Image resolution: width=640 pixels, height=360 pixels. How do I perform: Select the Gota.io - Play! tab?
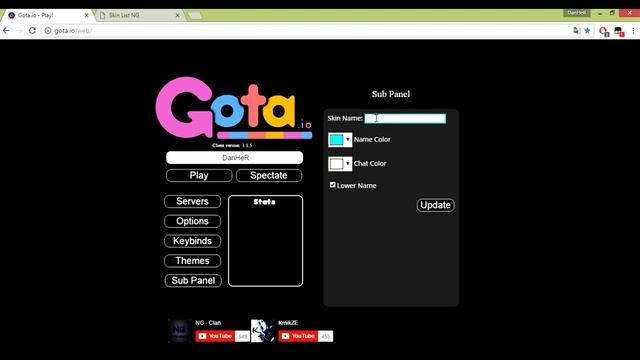tap(48, 15)
